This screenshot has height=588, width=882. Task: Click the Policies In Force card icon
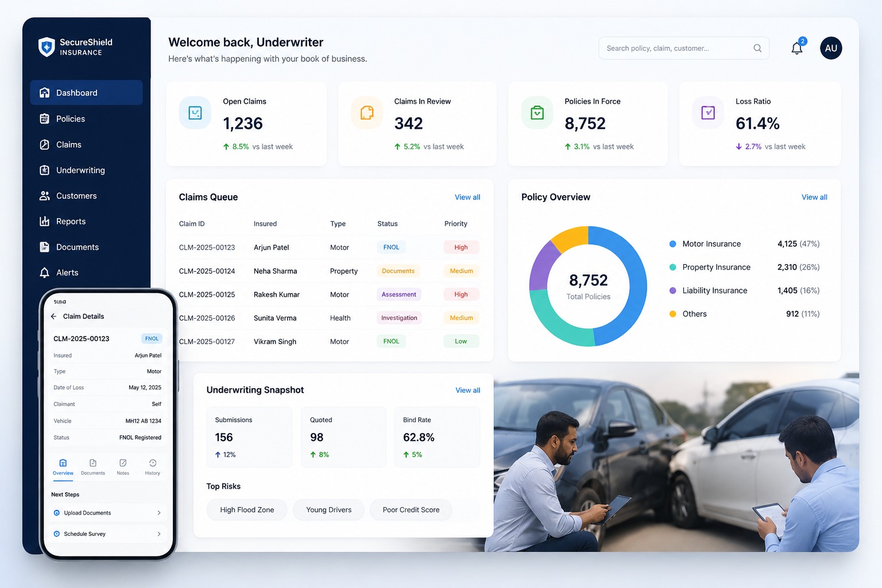[x=537, y=113]
